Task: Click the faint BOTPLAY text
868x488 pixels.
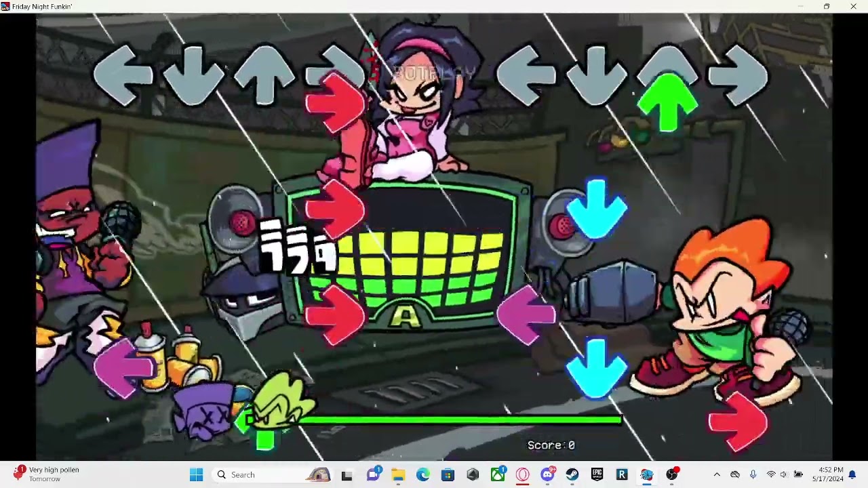Action: point(434,73)
